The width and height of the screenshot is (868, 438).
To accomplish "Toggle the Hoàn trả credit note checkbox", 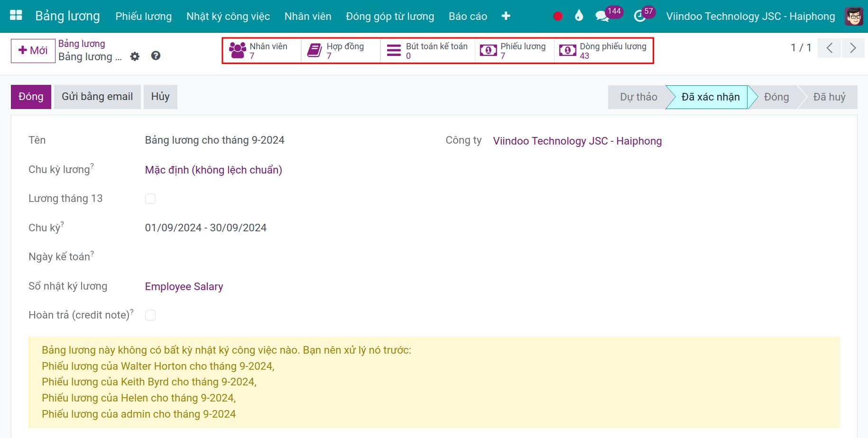I will 150,315.
